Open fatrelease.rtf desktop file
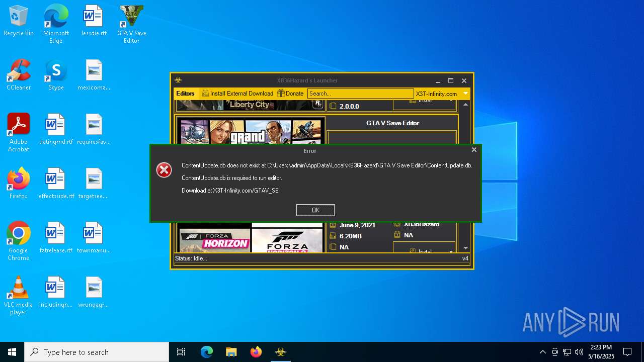Screen dimensions: 644x362 (x=56, y=238)
